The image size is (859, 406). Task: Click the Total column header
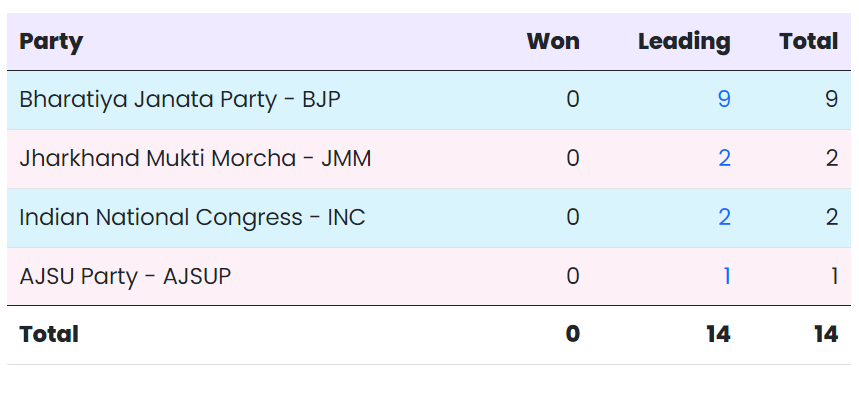809,42
